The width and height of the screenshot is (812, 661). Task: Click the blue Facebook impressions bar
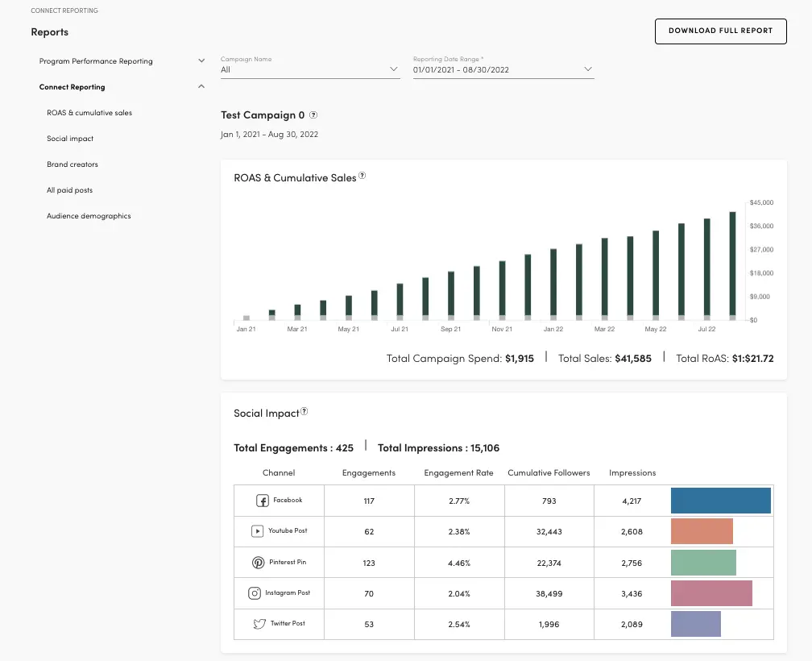pyautogui.click(x=720, y=501)
